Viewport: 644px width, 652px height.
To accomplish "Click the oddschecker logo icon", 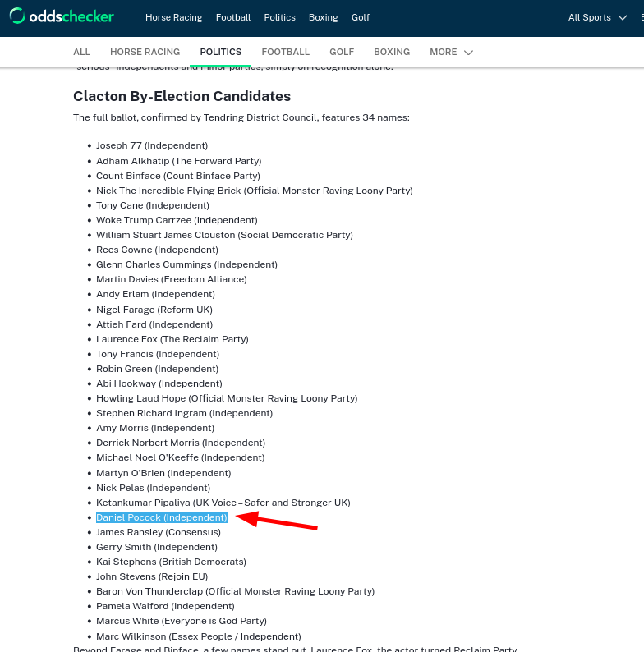I will click(x=17, y=16).
